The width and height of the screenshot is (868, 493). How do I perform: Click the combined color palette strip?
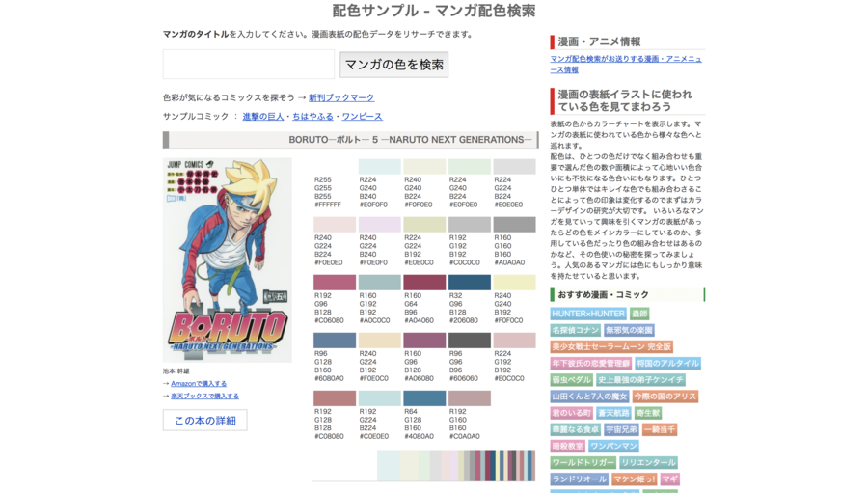click(456, 465)
